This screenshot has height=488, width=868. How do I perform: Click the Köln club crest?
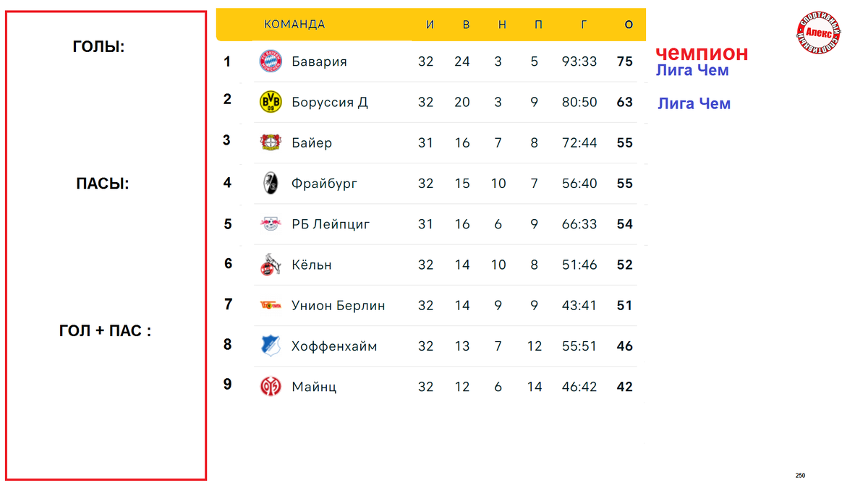coord(271,265)
